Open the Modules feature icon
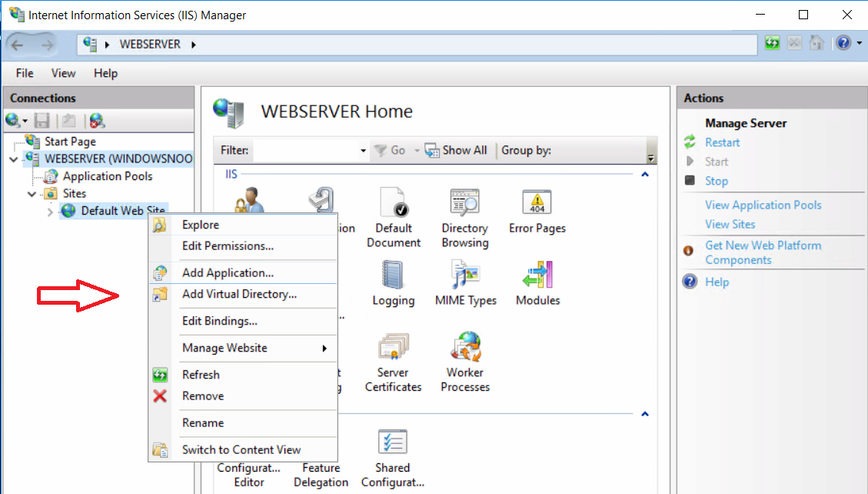This screenshot has height=494, width=868. (x=537, y=275)
